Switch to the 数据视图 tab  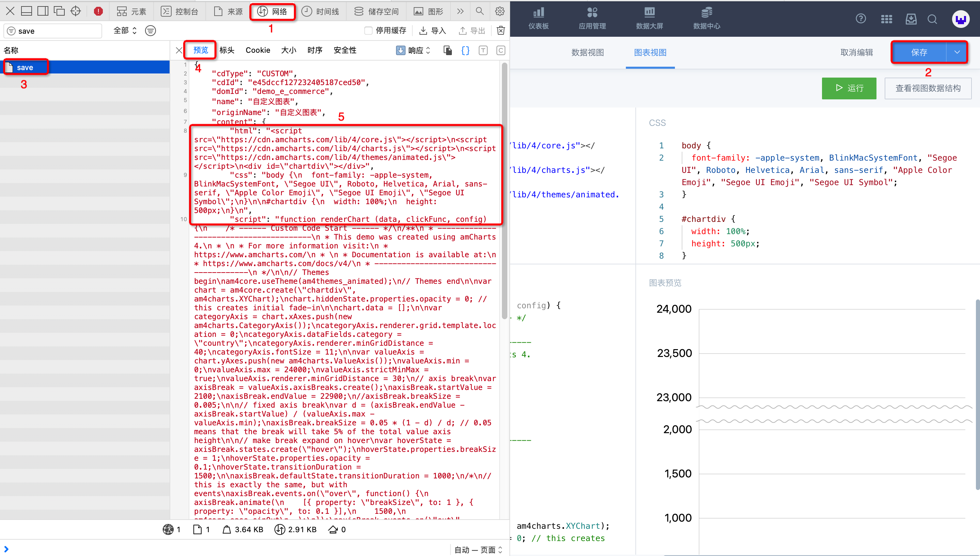click(587, 52)
